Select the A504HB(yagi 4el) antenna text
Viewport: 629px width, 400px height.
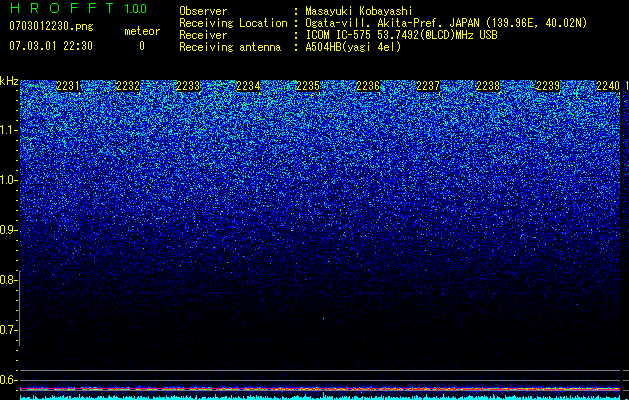click(353, 47)
